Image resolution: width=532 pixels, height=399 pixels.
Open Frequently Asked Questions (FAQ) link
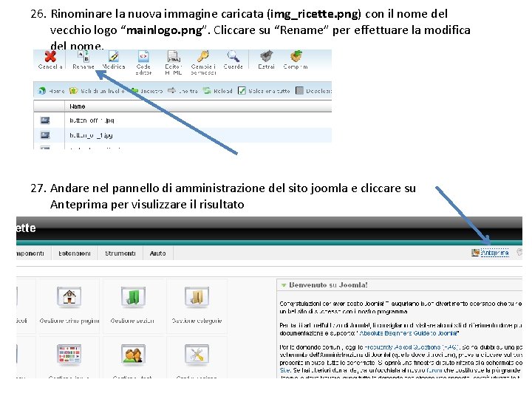412,347
